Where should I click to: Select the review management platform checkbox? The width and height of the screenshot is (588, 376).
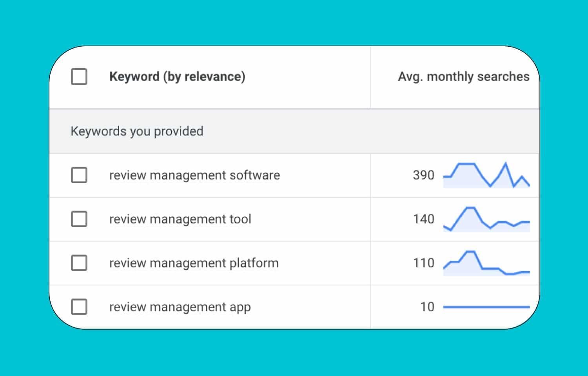coord(79,263)
